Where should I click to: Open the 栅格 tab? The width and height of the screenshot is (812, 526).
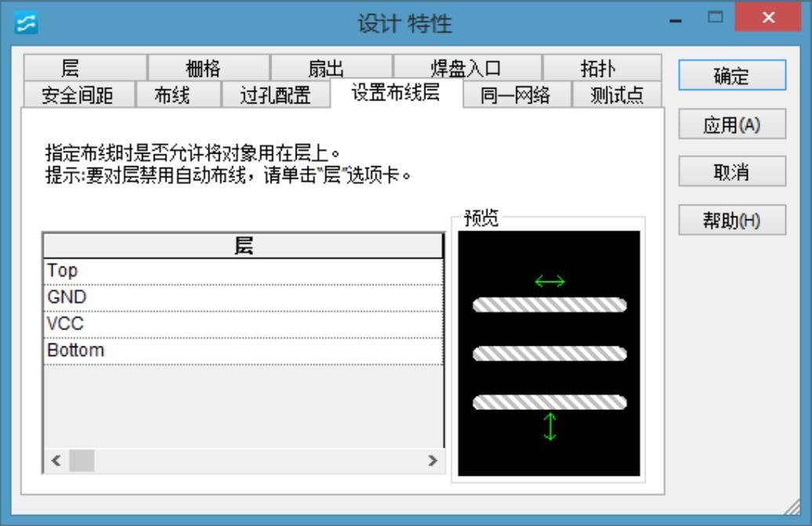[209, 67]
